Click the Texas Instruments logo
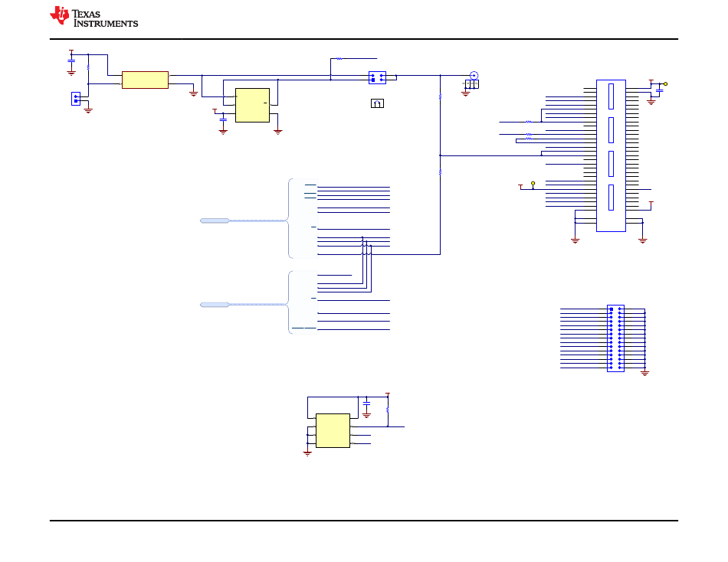The width and height of the screenshot is (728, 562). (93, 17)
